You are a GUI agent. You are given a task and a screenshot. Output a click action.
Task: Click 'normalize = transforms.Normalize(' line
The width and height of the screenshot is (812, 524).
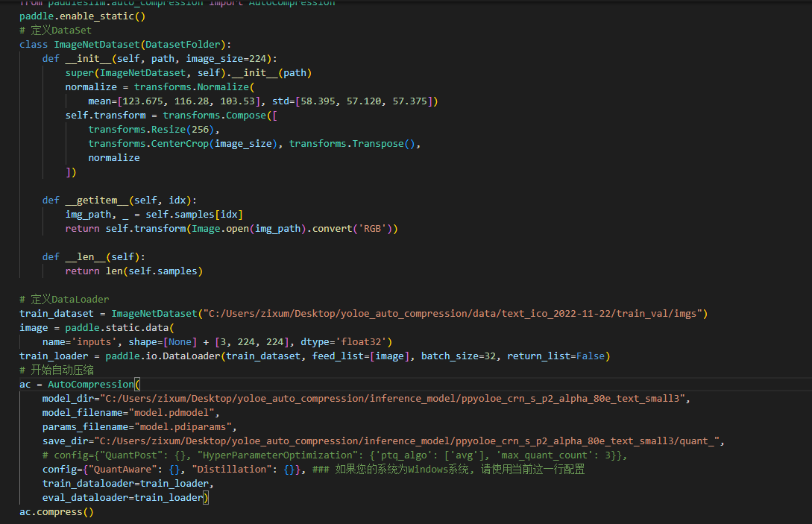tap(160, 87)
